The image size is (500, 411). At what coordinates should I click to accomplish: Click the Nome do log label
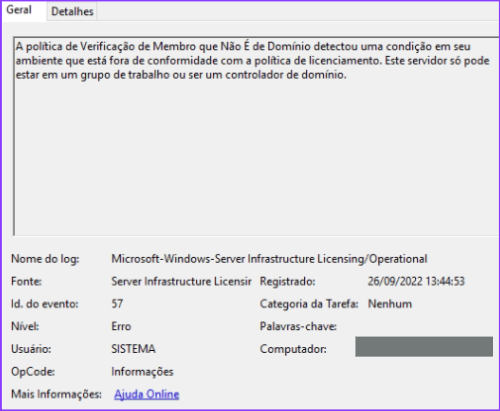pos(45,259)
